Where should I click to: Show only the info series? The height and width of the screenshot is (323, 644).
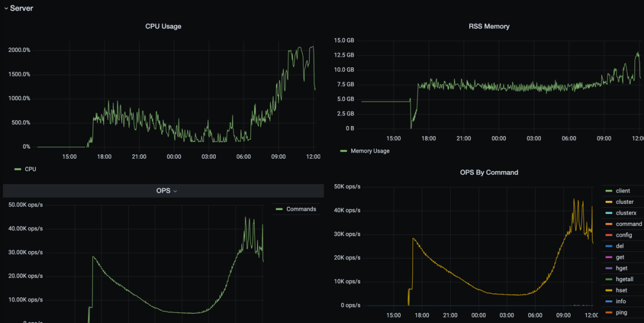621,302
